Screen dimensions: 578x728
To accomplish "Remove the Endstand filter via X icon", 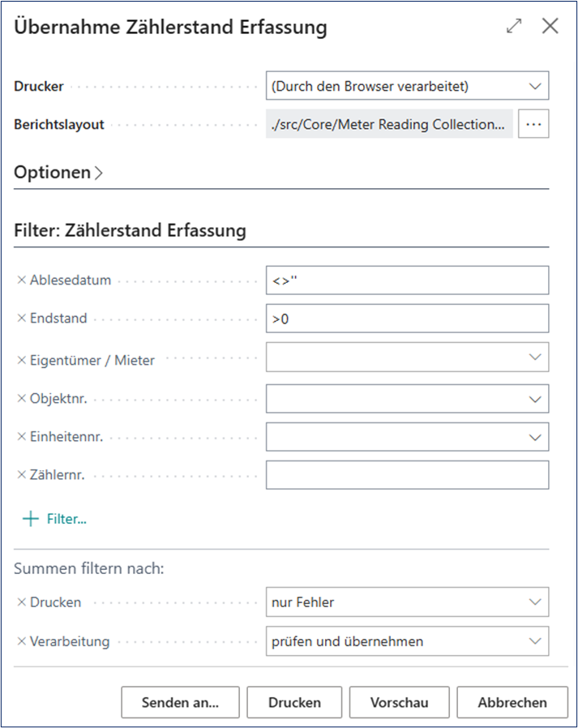I will click(x=21, y=318).
